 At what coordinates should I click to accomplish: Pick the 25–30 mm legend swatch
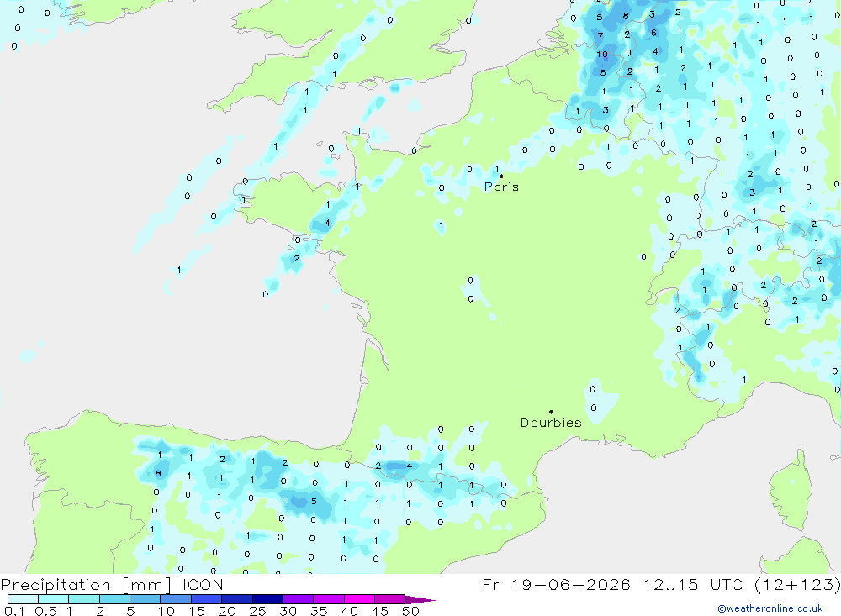(x=267, y=599)
